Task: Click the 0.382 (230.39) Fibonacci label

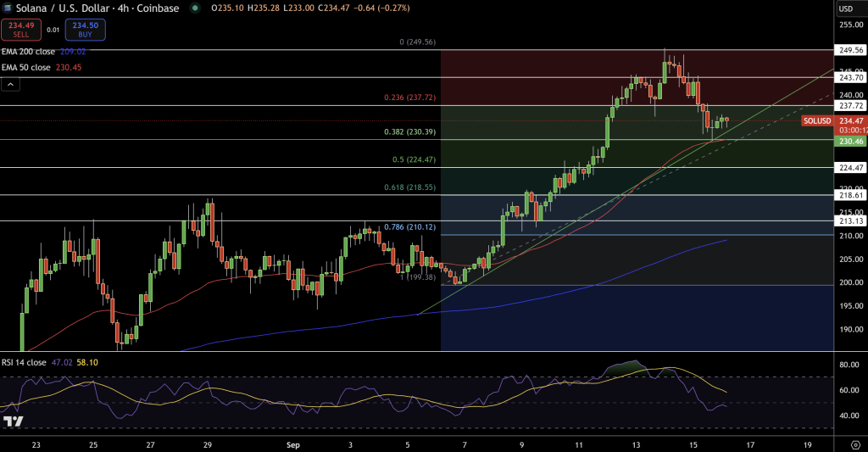Action: click(x=409, y=132)
